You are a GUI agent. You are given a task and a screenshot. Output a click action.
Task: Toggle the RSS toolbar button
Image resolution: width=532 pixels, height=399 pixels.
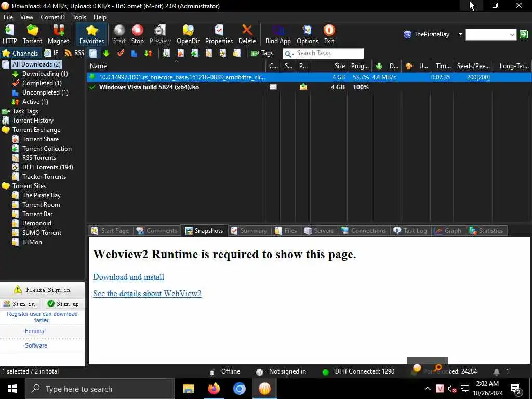tap(74, 54)
